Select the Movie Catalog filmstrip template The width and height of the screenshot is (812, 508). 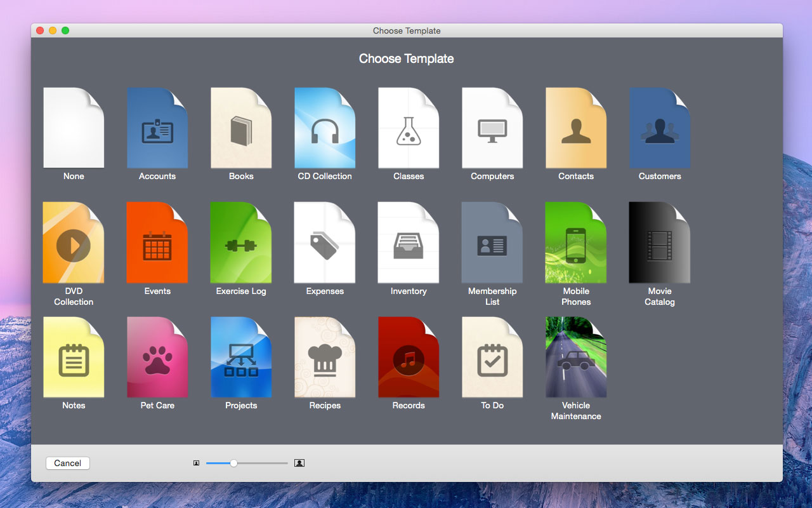point(660,243)
